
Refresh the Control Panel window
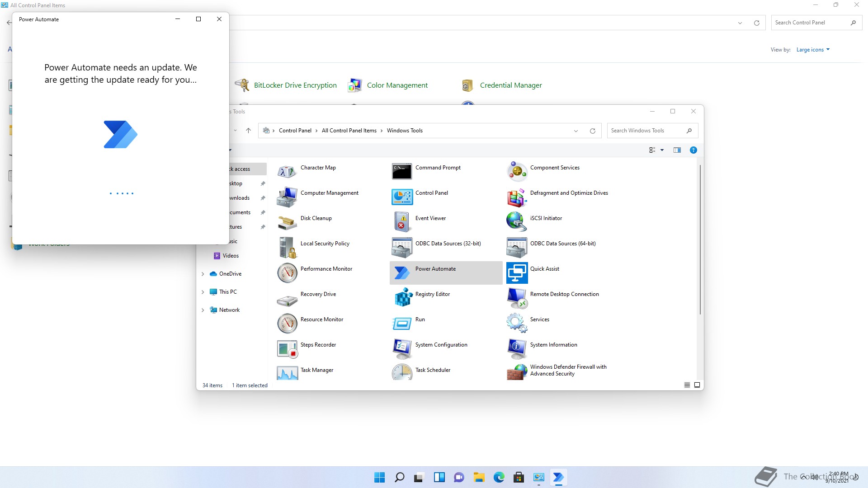click(x=756, y=23)
